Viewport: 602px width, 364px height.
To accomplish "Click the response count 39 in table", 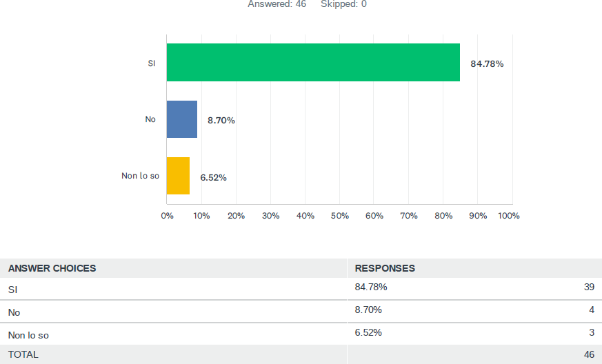I will (x=589, y=287).
